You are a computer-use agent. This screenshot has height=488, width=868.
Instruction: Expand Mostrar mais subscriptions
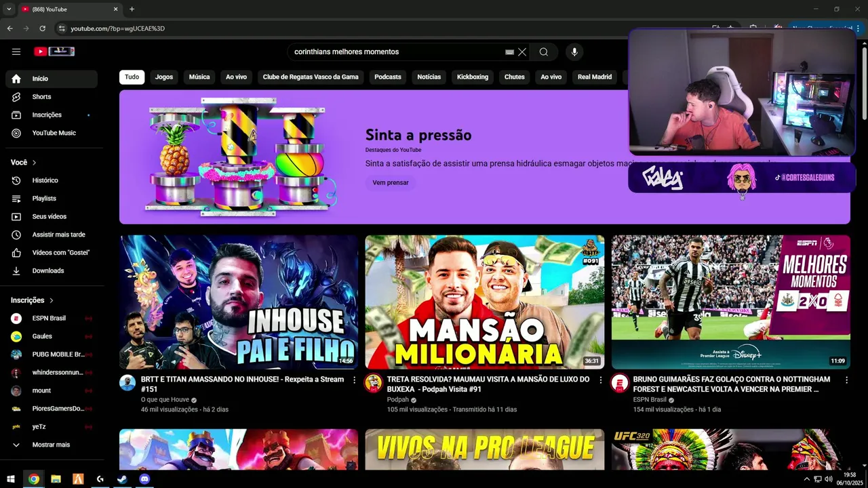pyautogui.click(x=52, y=445)
